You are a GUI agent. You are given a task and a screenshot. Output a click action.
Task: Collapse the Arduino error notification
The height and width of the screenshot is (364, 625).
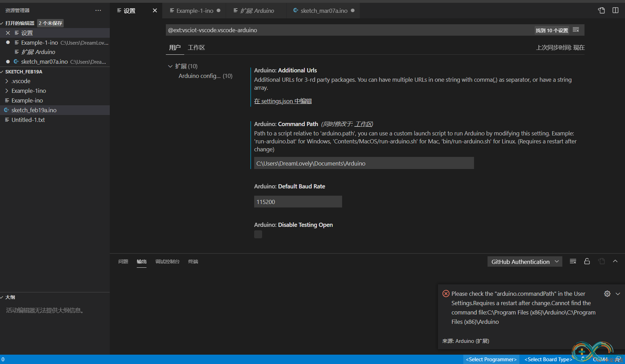(x=618, y=294)
